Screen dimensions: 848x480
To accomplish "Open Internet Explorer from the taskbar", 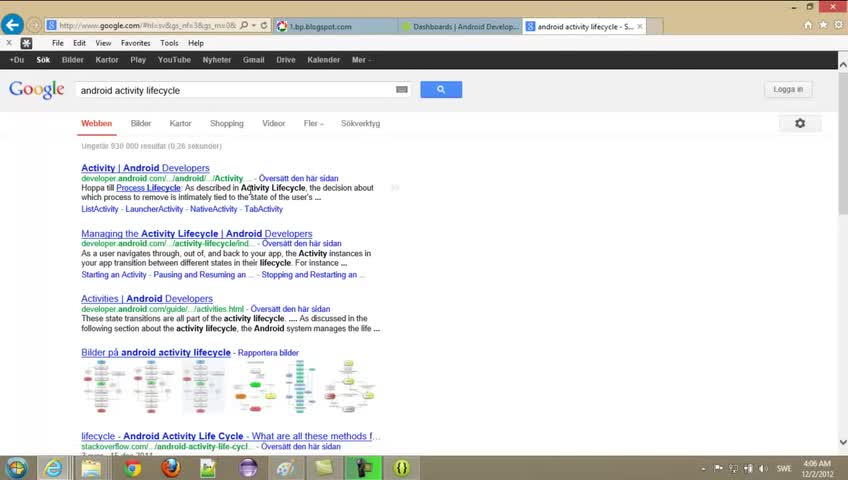I will pos(53,468).
